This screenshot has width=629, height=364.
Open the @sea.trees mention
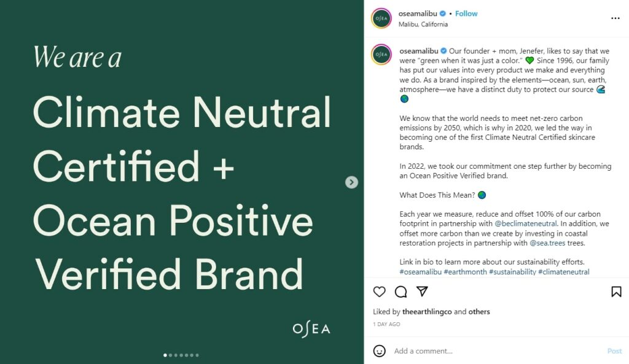[547, 243]
